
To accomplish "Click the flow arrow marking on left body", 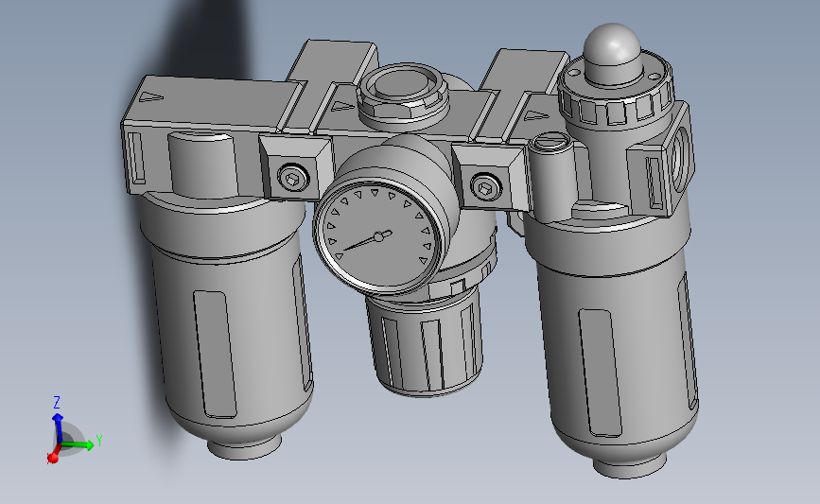I will coord(151,96).
